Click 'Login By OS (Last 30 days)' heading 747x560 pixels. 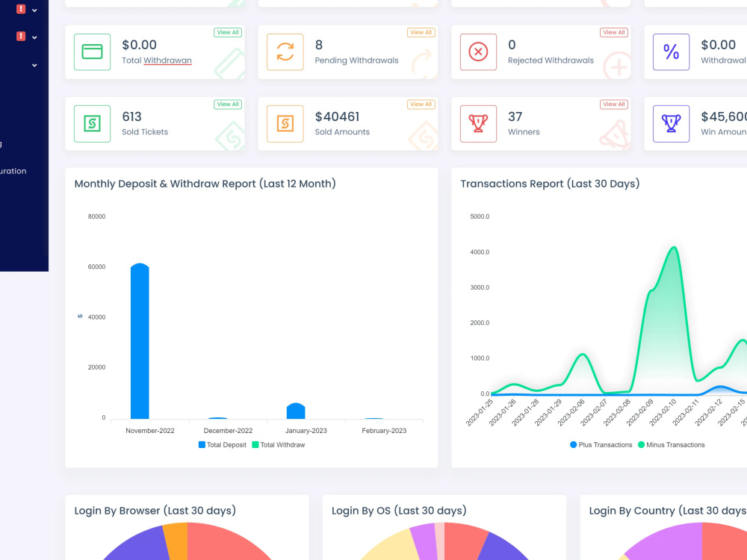(x=399, y=511)
